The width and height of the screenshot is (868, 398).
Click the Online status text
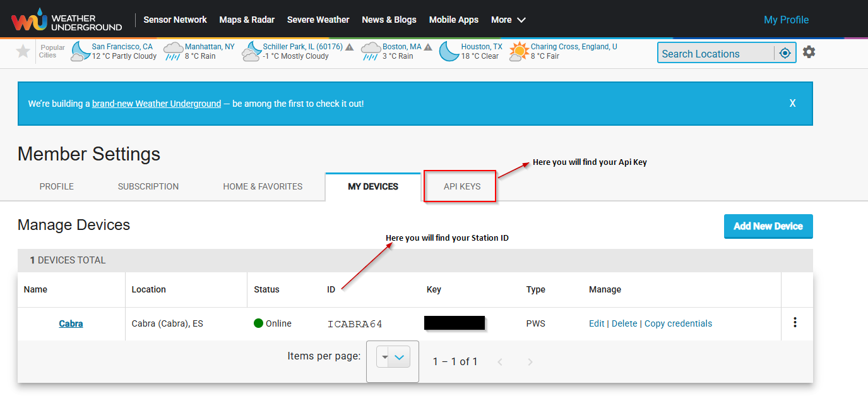[278, 323]
